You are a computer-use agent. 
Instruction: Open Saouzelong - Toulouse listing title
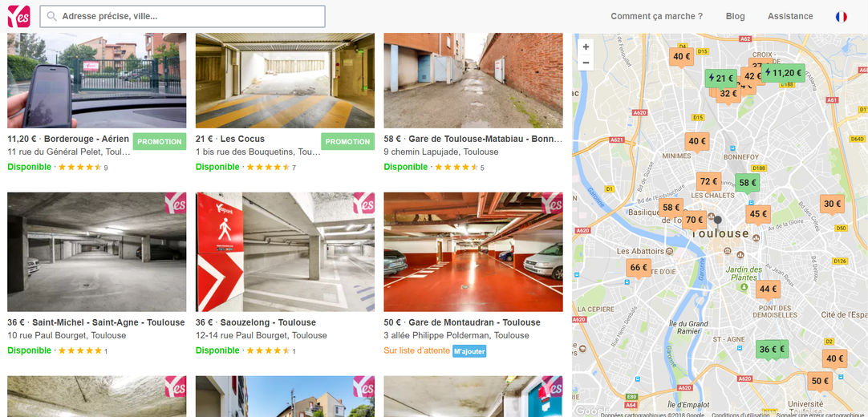click(268, 322)
